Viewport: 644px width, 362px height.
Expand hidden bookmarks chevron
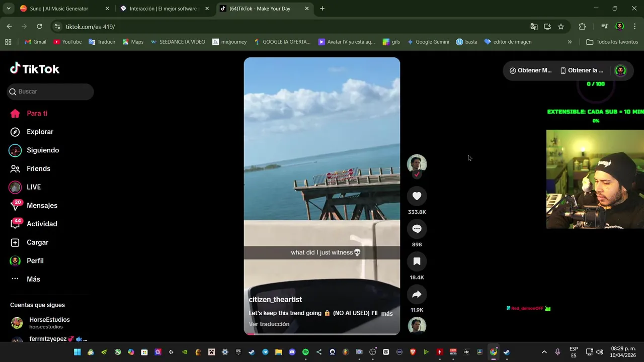(570, 42)
